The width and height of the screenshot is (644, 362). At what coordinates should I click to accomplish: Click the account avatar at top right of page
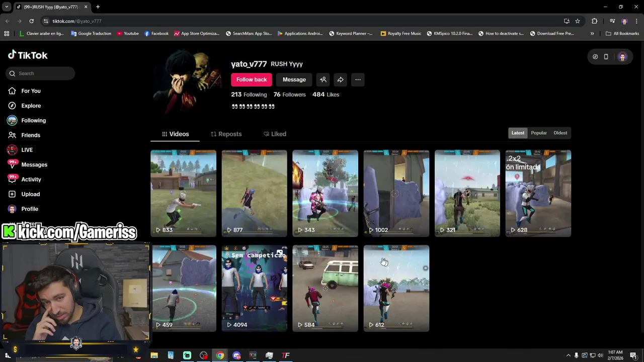pos(622,57)
